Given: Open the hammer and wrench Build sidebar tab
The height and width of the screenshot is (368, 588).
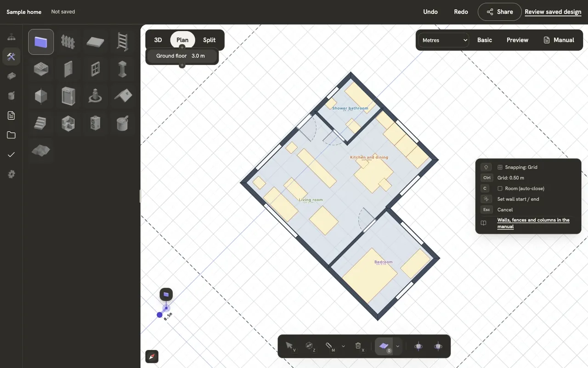Looking at the screenshot, I should (x=11, y=57).
